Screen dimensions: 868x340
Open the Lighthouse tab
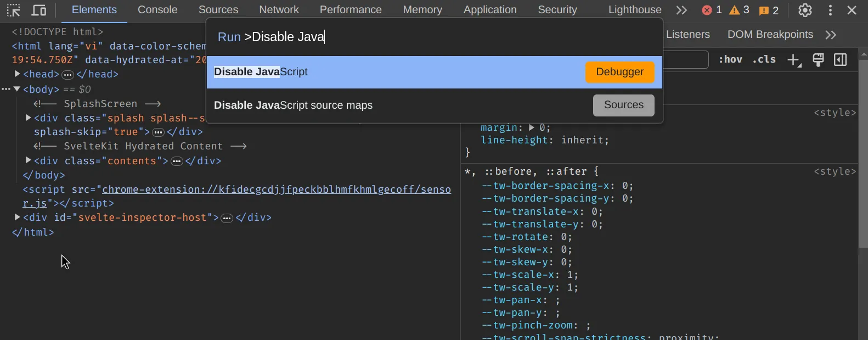coord(635,10)
